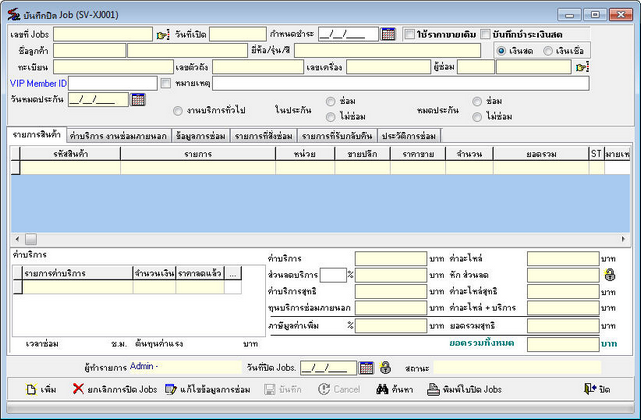Switch to ประวัติการซ่อม tab
Viewport: 641px width, 420px height.
pos(408,136)
